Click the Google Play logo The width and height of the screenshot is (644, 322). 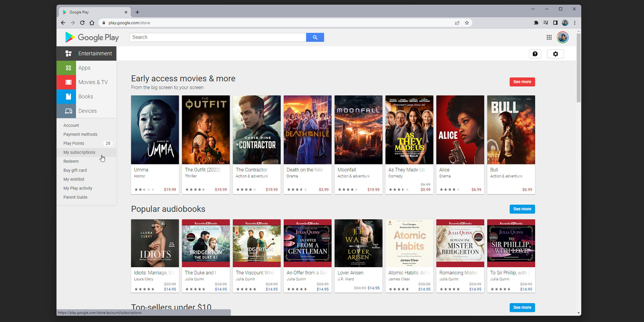click(92, 37)
